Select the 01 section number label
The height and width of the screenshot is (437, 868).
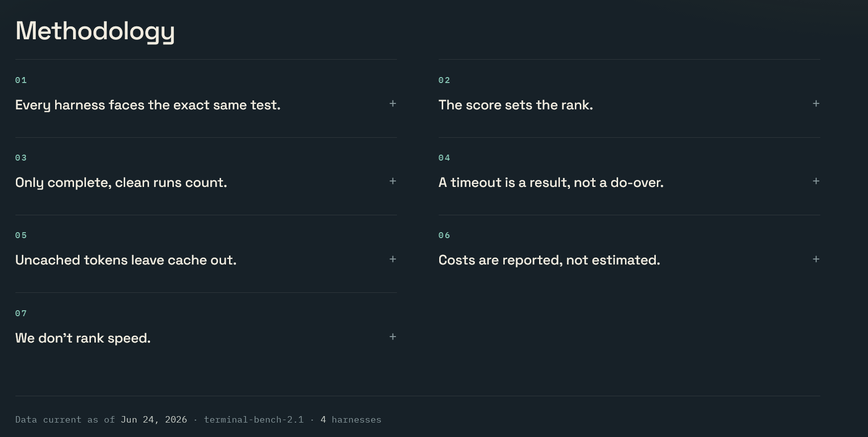click(21, 80)
